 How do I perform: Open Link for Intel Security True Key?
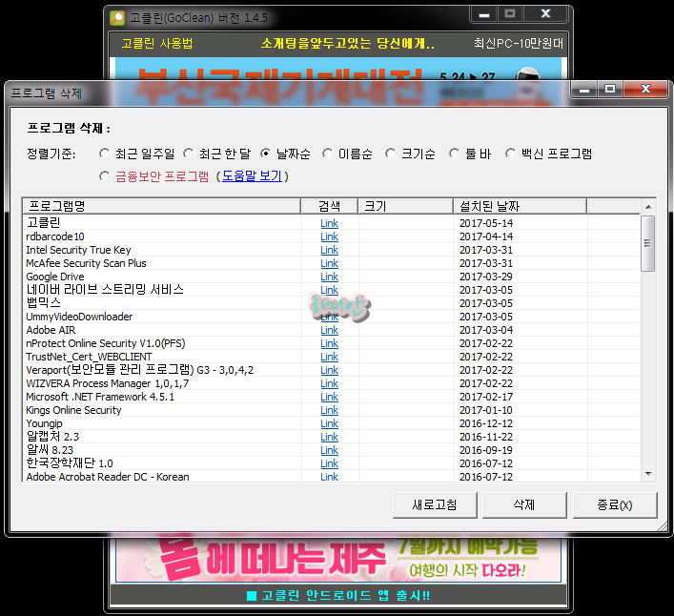pyautogui.click(x=329, y=250)
